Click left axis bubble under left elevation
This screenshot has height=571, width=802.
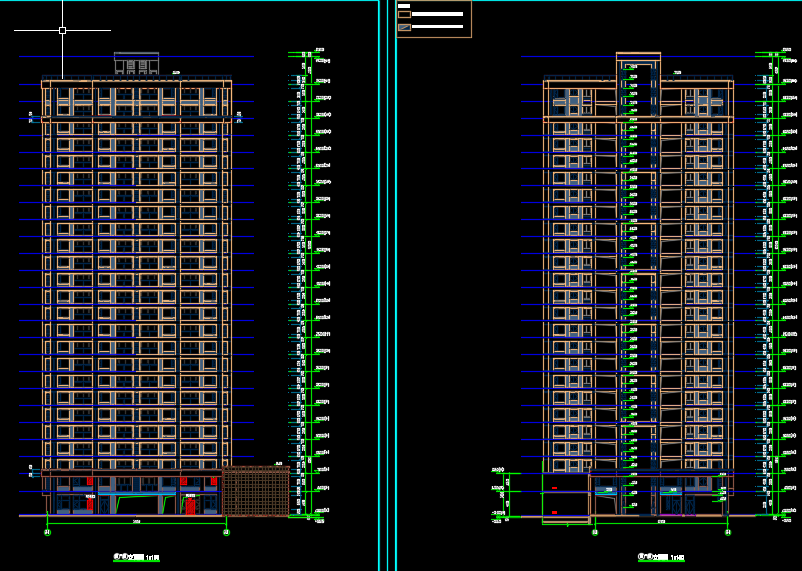point(47,533)
